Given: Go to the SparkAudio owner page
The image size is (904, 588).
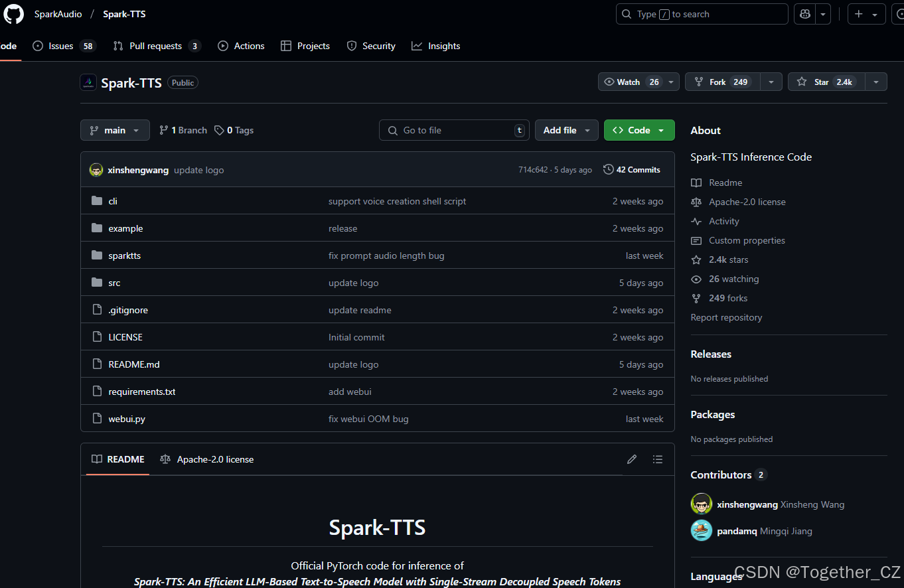Looking at the screenshot, I should (58, 14).
